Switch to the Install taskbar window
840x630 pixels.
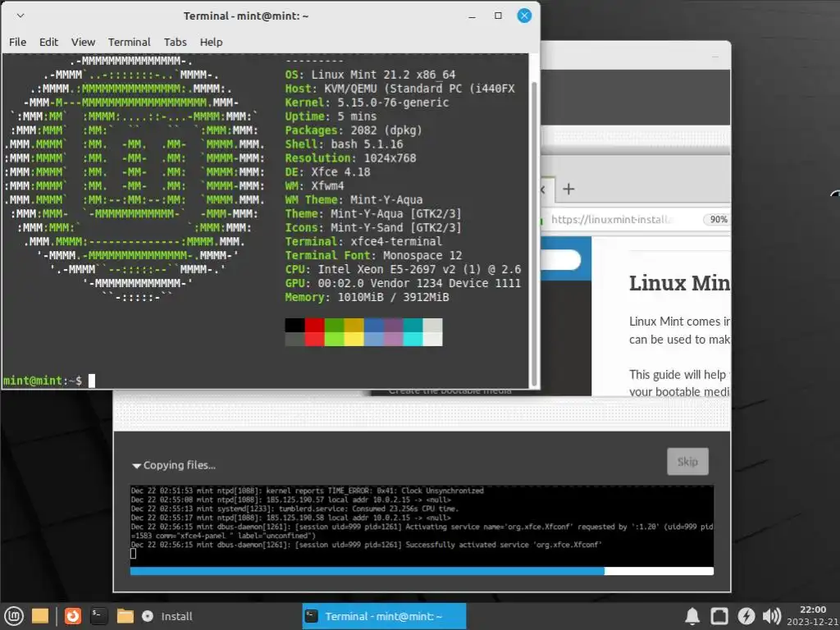click(x=167, y=616)
